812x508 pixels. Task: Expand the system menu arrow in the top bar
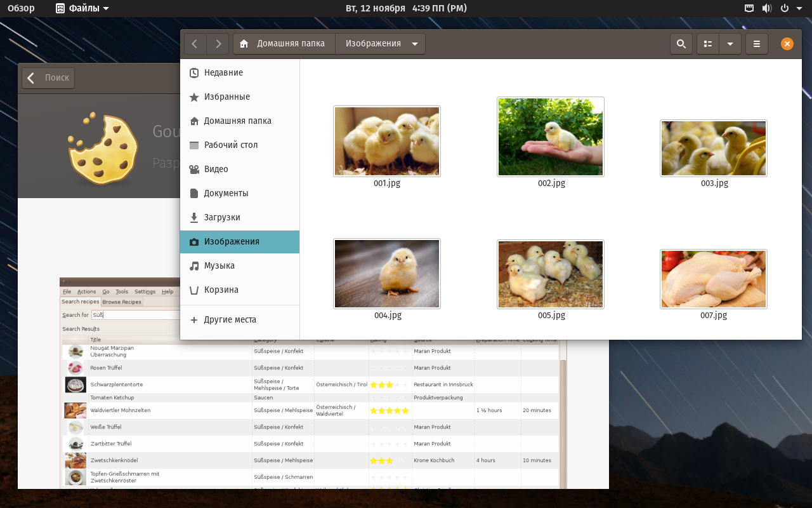[x=799, y=8]
